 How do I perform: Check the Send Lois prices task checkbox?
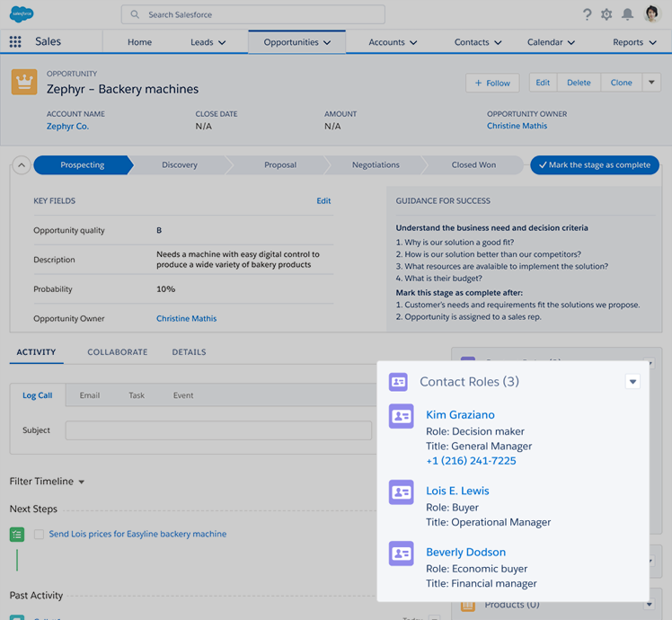39,535
